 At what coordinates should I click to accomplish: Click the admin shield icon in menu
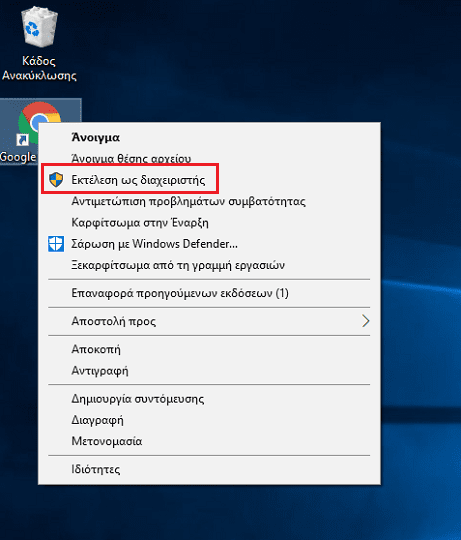56,180
